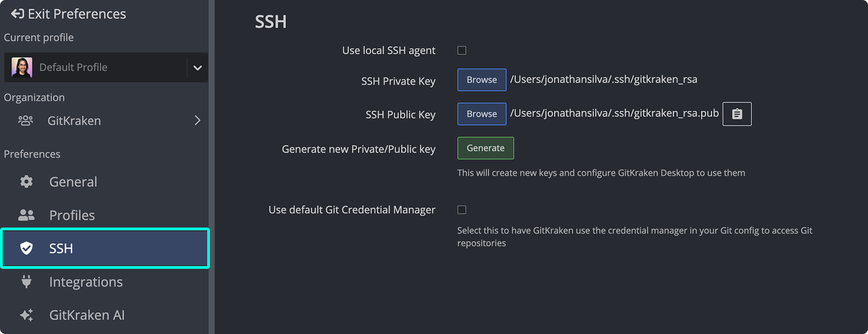Image resolution: width=868 pixels, height=334 pixels.
Task: Collapse the current profile selector
Action: pos(197,67)
